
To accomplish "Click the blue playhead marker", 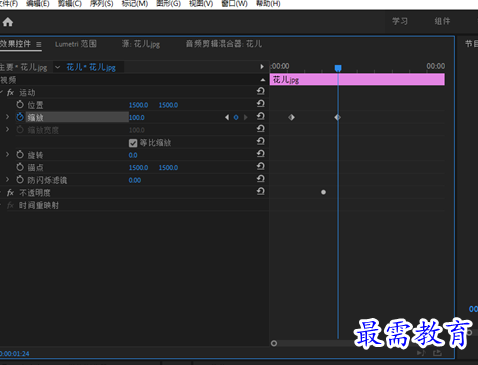I will click(338, 68).
